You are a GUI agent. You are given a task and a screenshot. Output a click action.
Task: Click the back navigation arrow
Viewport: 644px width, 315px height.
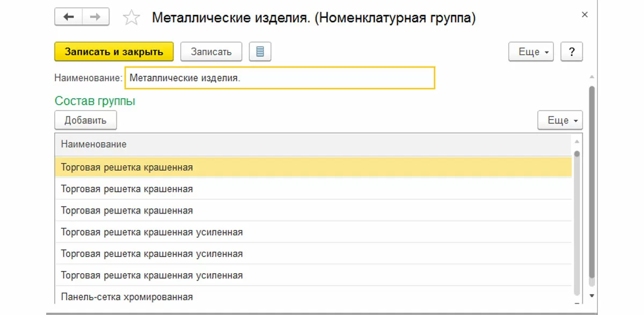pos(68,17)
